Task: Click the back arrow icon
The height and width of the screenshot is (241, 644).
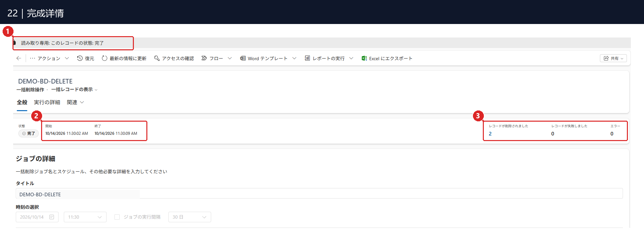Action: [x=19, y=58]
